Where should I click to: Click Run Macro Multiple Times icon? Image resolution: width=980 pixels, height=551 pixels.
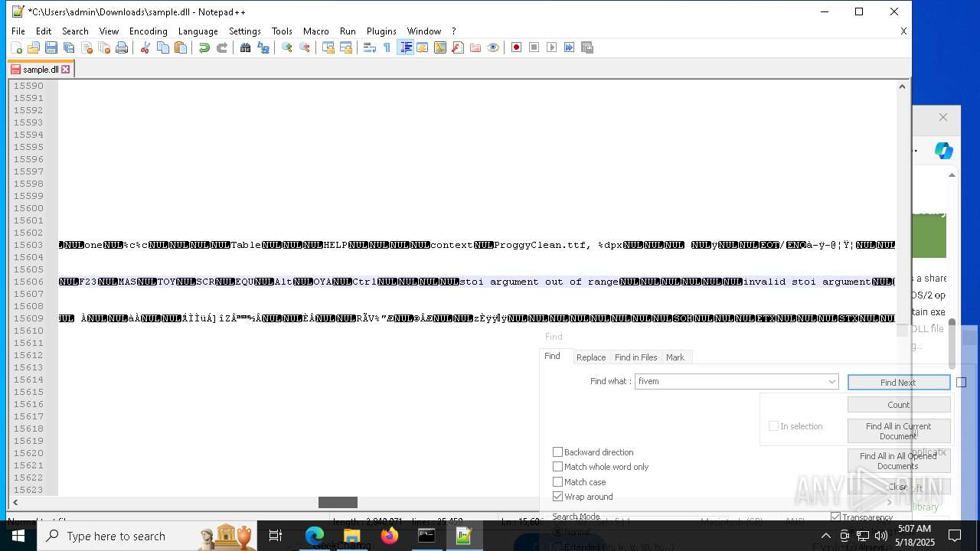569,47
